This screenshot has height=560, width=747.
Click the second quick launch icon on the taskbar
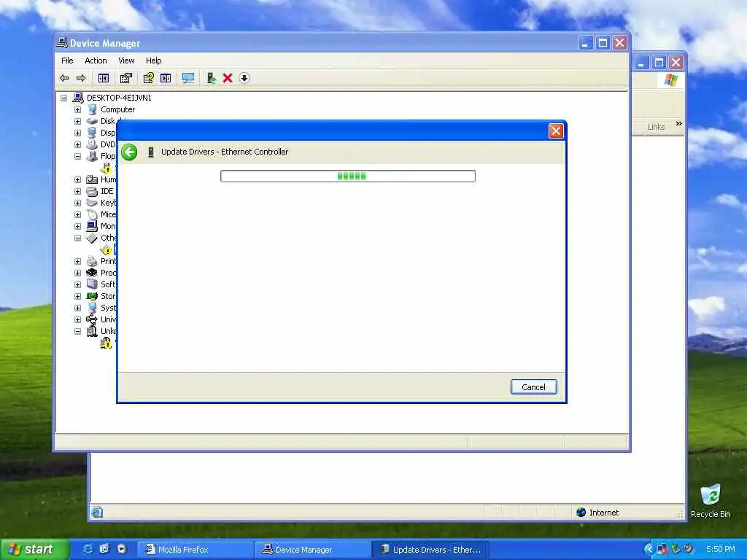coord(104,549)
